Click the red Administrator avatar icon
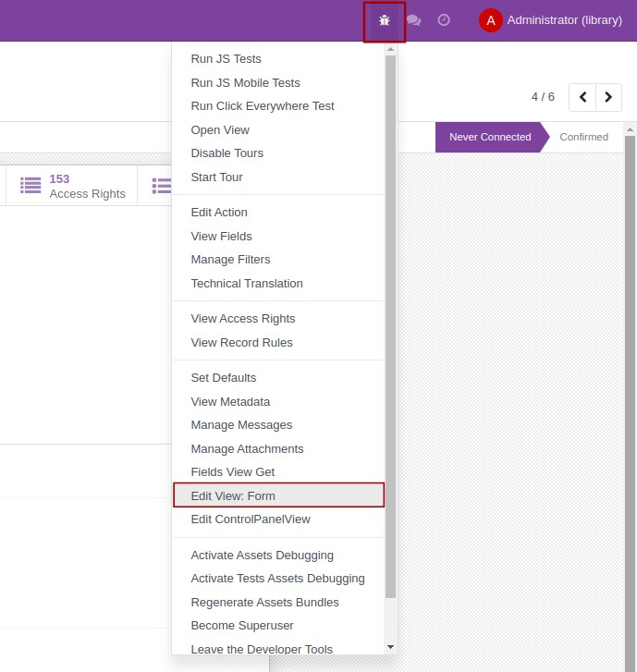Viewport: 637px width, 672px height. point(490,20)
